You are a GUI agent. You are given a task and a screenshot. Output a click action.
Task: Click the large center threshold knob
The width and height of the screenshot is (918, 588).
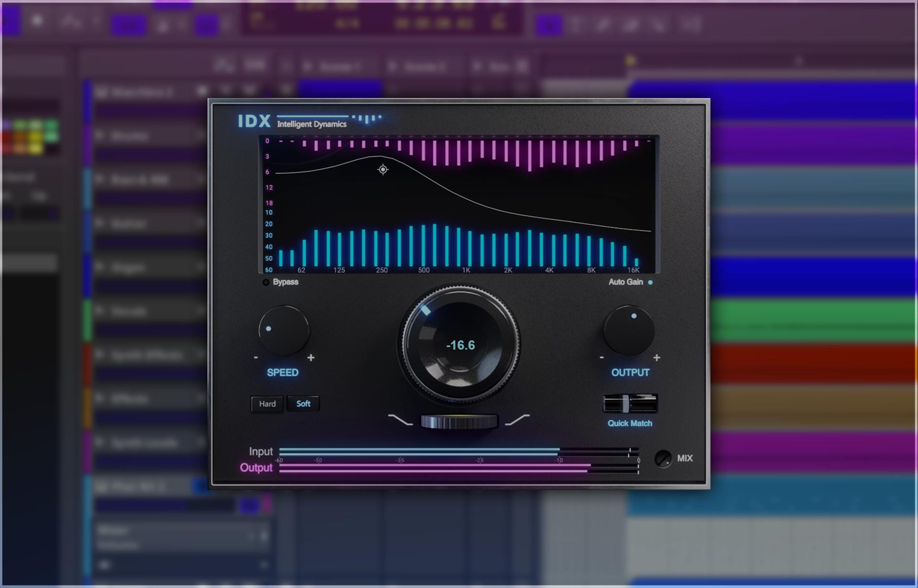459,343
